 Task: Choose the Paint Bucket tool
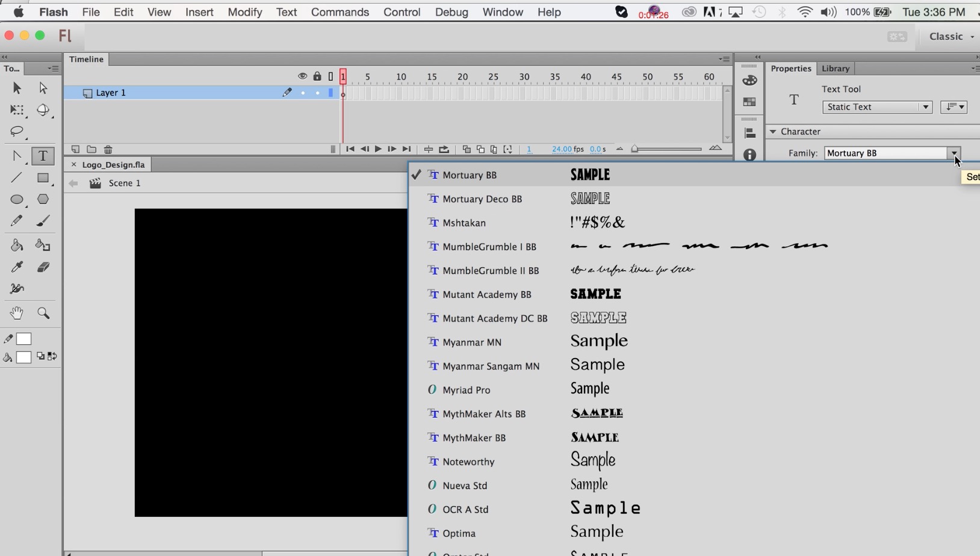(x=17, y=245)
